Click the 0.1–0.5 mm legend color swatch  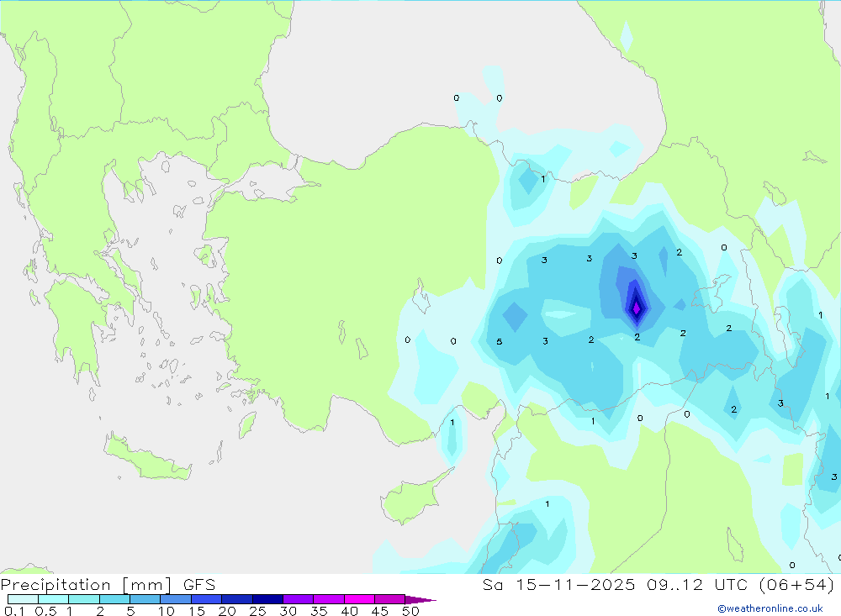23,599
